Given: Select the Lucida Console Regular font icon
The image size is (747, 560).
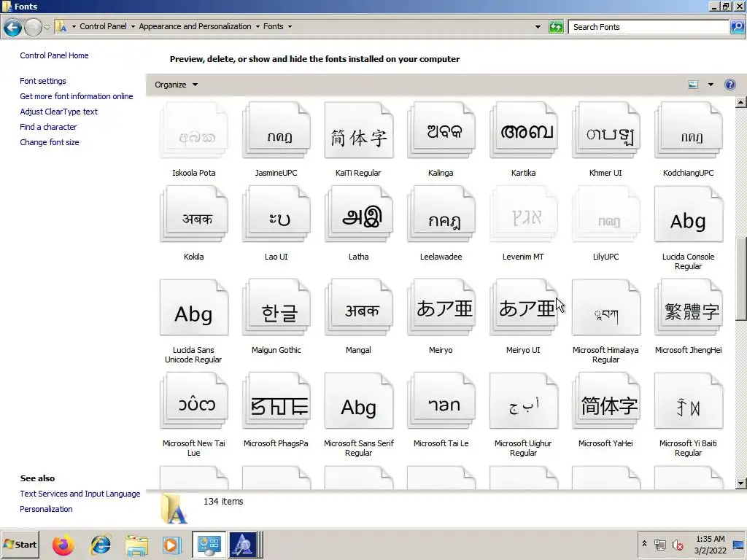Looking at the screenshot, I should coord(689,214).
